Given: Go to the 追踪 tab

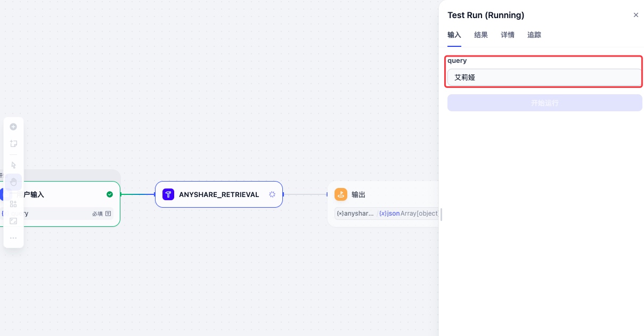Looking at the screenshot, I should coord(534,35).
